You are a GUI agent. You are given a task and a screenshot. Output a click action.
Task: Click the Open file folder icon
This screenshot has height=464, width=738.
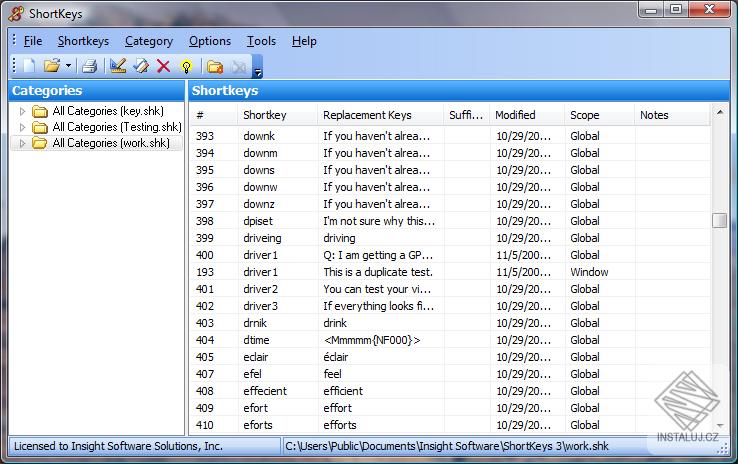(x=52, y=66)
